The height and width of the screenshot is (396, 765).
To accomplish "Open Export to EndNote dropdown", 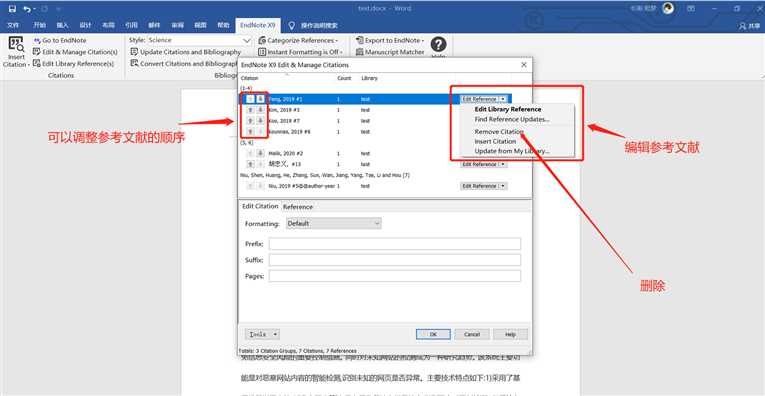I will tap(390, 40).
